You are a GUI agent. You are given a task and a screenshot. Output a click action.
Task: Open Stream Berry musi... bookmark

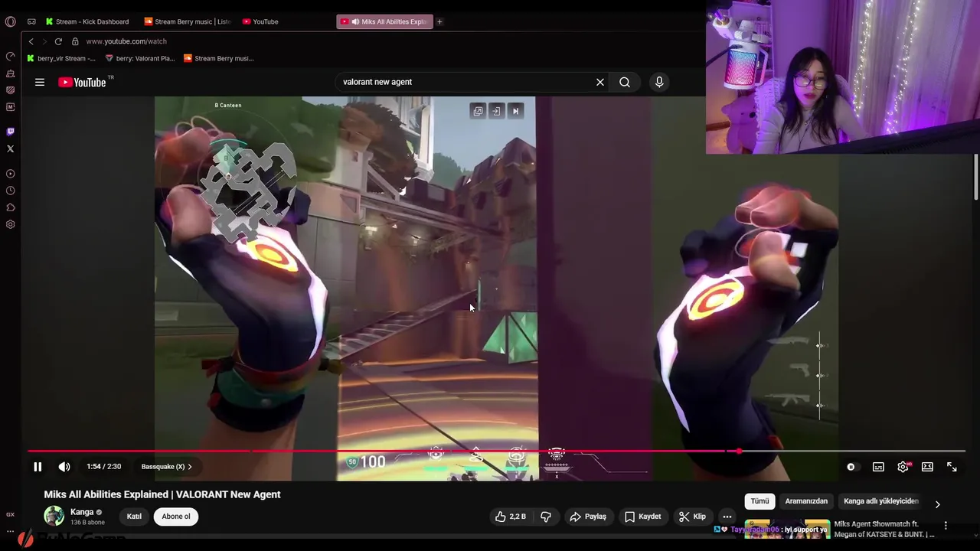pos(219,58)
